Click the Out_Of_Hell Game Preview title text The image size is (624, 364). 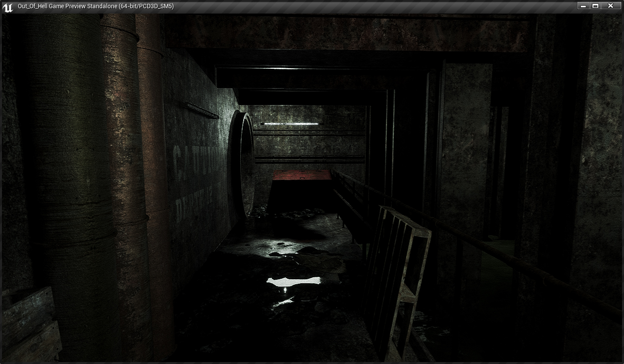pos(95,6)
